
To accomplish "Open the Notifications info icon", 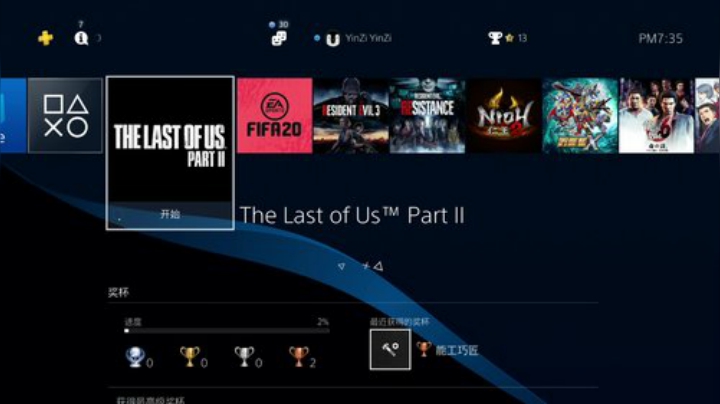I will (81, 38).
